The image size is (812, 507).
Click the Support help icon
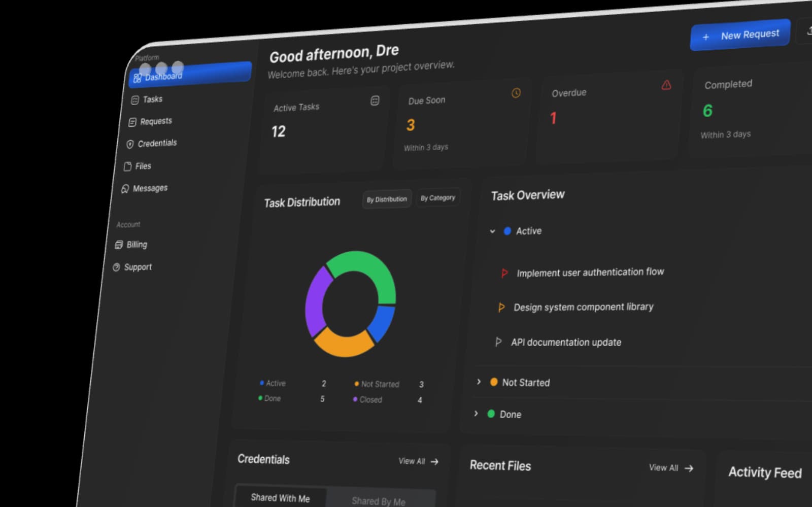click(x=116, y=267)
